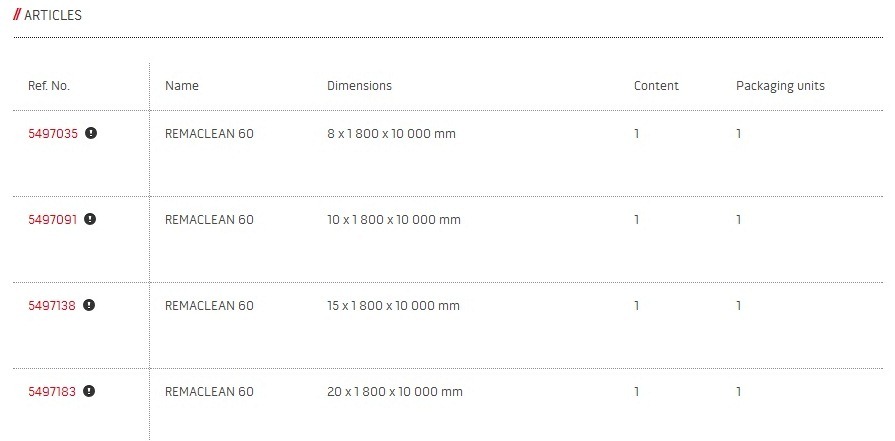Click the Packaging units column header

[x=780, y=86]
